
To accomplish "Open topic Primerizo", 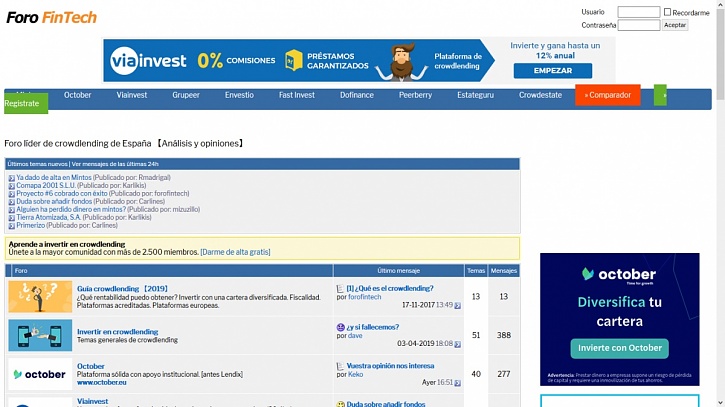I will click(x=31, y=225).
